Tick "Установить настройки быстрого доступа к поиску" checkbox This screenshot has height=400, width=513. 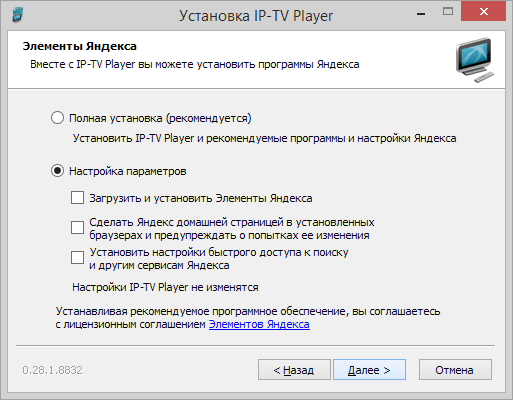pos(77,258)
